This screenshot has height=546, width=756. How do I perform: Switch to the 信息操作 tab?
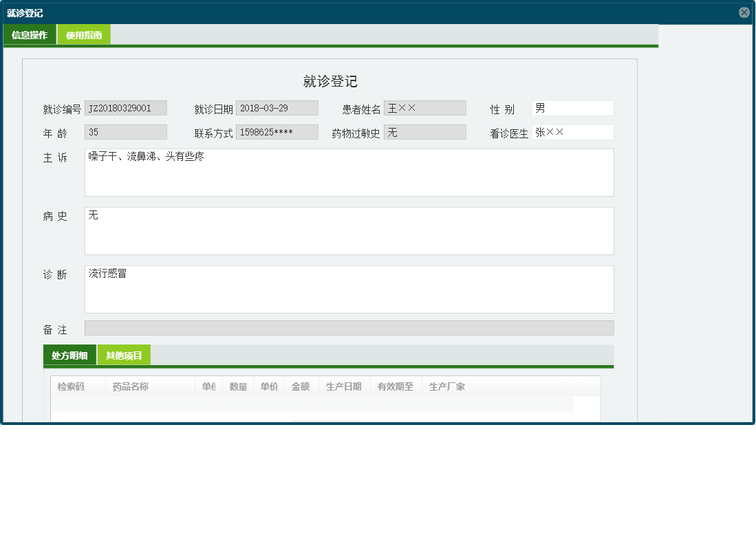(30, 33)
